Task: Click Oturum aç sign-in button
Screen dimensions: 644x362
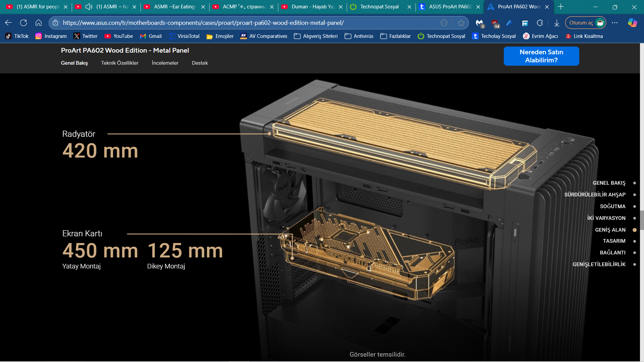Action: point(586,23)
